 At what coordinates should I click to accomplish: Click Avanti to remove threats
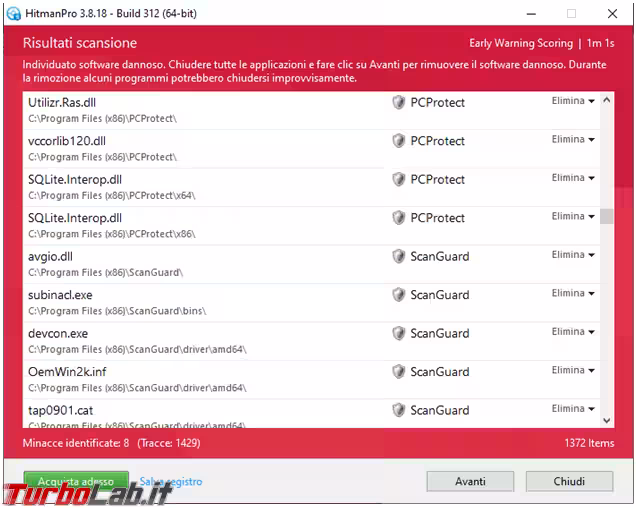470,481
